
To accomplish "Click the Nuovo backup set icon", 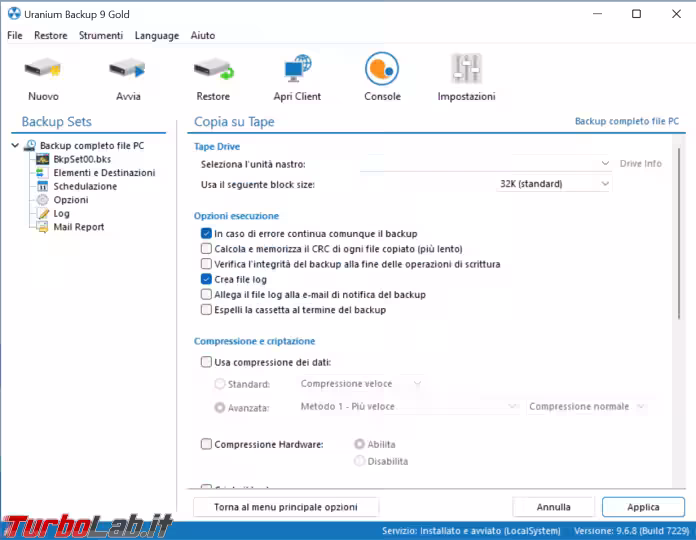I will 43,69.
